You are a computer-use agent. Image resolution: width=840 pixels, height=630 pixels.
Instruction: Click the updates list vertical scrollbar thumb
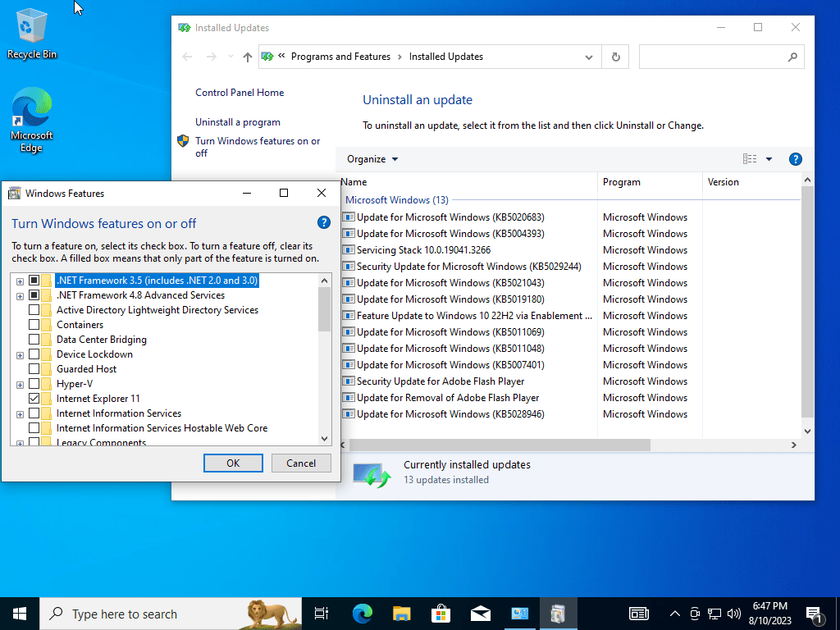click(807, 302)
